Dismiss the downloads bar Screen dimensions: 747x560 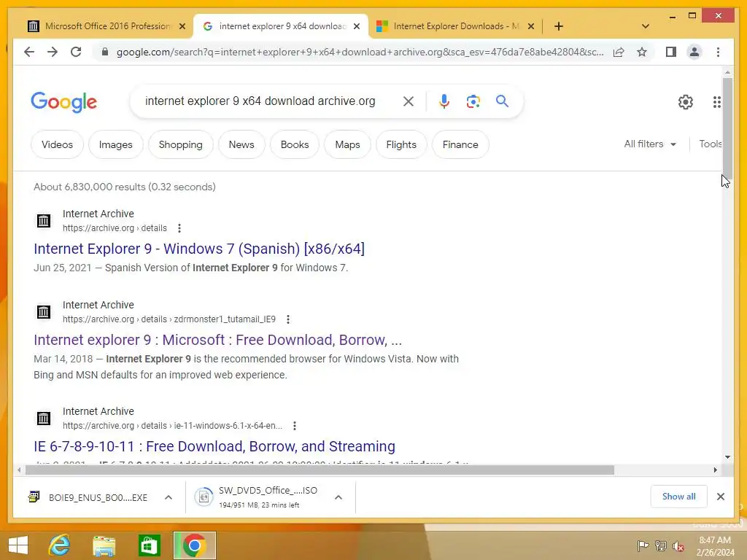pos(720,497)
